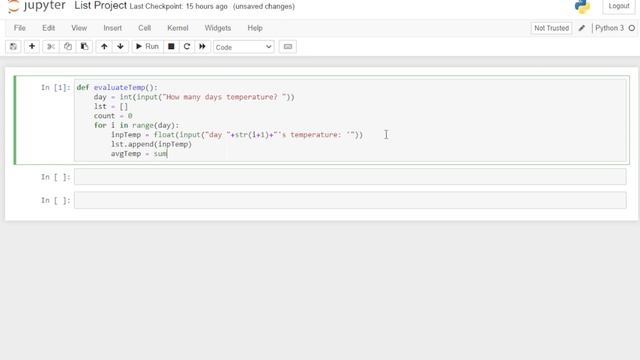640x360 pixels.
Task: Restart kernel and run all cells icon
Action: pyautogui.click(x=202, y=47)
